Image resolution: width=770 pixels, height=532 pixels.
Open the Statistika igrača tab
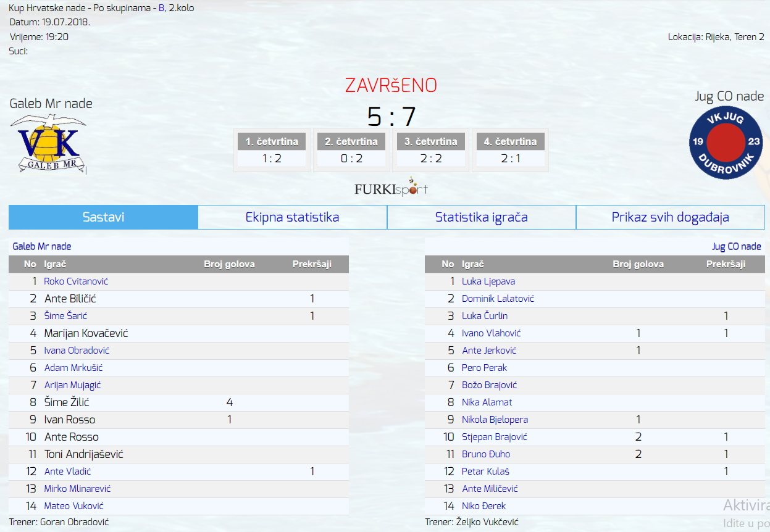481,217
